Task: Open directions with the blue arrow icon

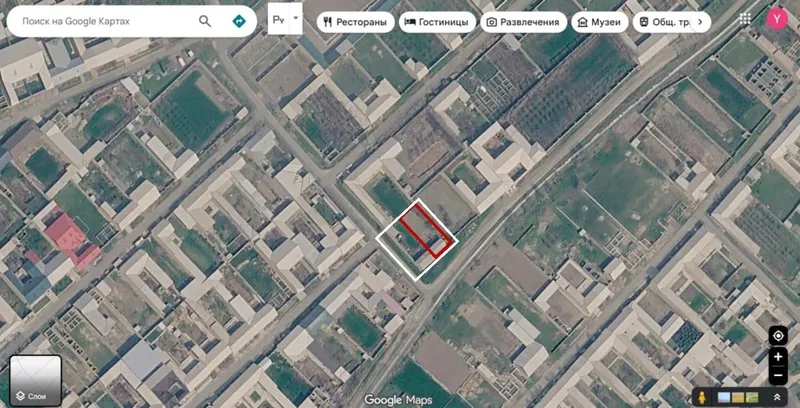Action: (239, 21)
